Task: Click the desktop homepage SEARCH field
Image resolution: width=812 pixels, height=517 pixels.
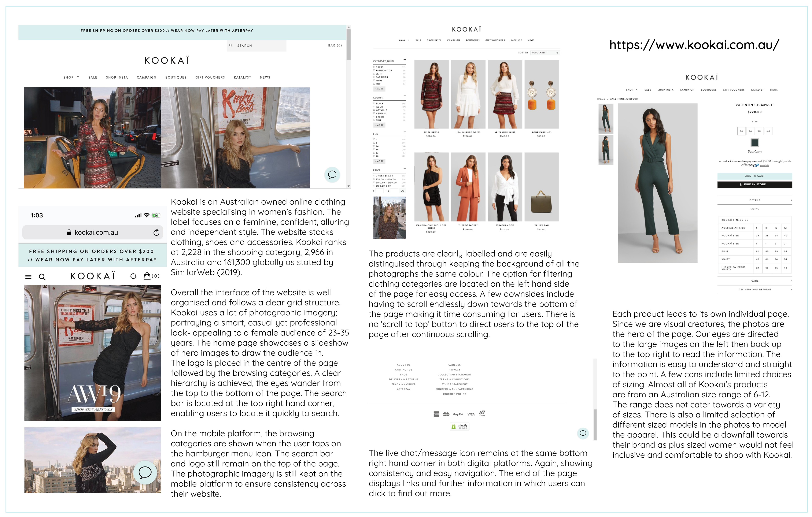Action: coord(257,45)
